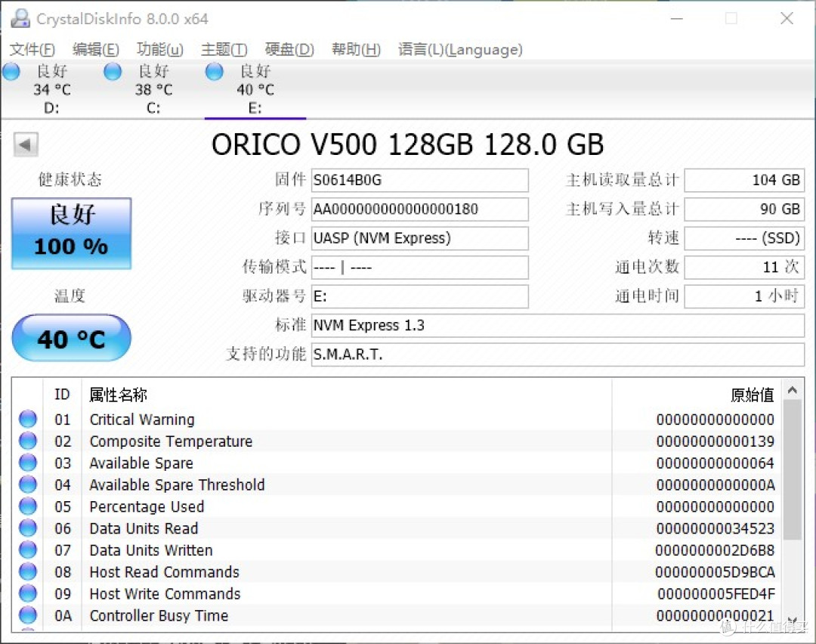The height and width of the screenshot is (644, 816).
Task: Click the previous disk arrow button
Action: (26, 144)
